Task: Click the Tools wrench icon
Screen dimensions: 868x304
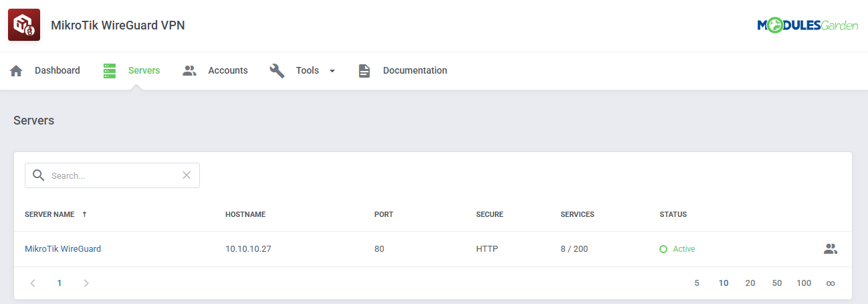Action: 277,70
